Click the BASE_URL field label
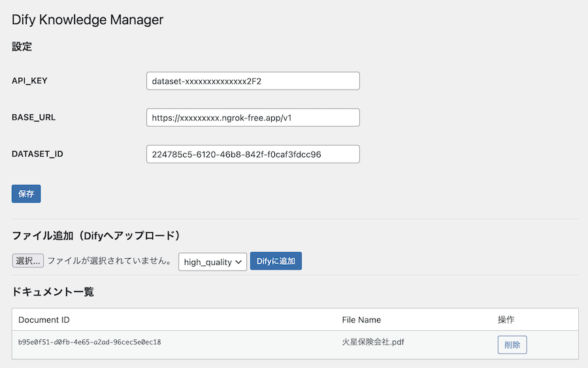588x368 pixels. pos(33,118)
